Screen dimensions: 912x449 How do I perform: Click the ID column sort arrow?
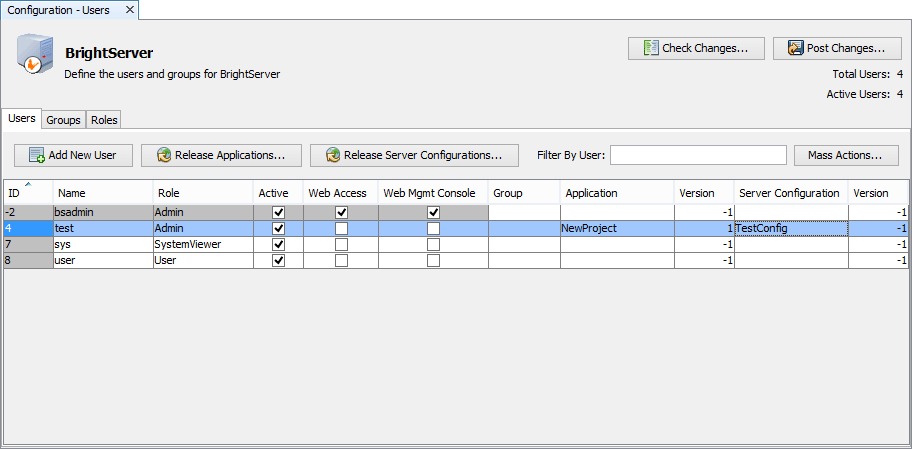tap(27, 185)
